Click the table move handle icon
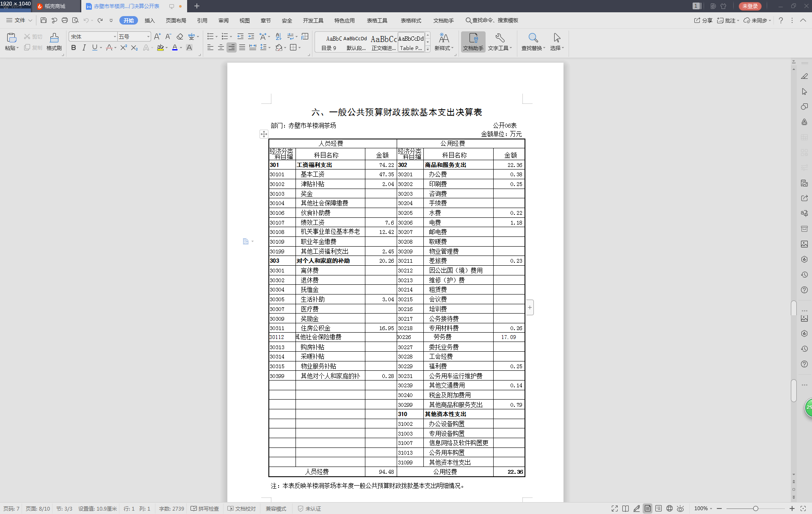Image resolution: width=812 pixels, height=514 pixels. coord(264,134)
